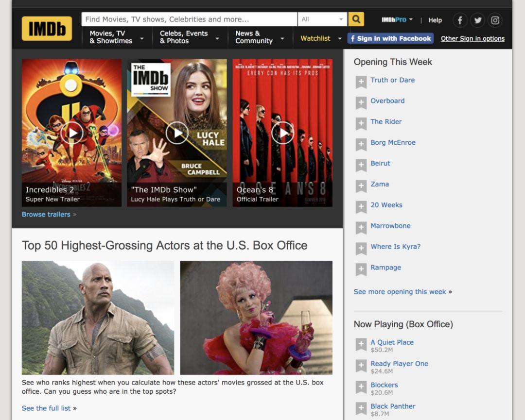Open Top 50 Highest-Grossing Actors headline
The width and height of the screenshot is (525, 420).
point(164,245)
